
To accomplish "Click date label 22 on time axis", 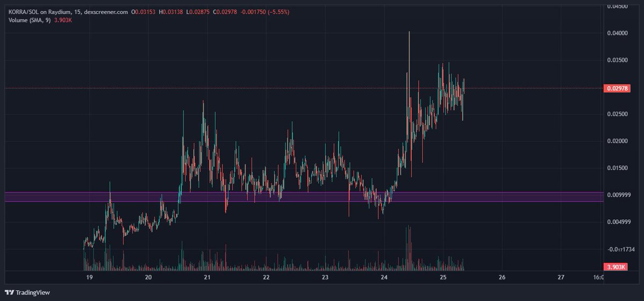I will coord(266,277).
